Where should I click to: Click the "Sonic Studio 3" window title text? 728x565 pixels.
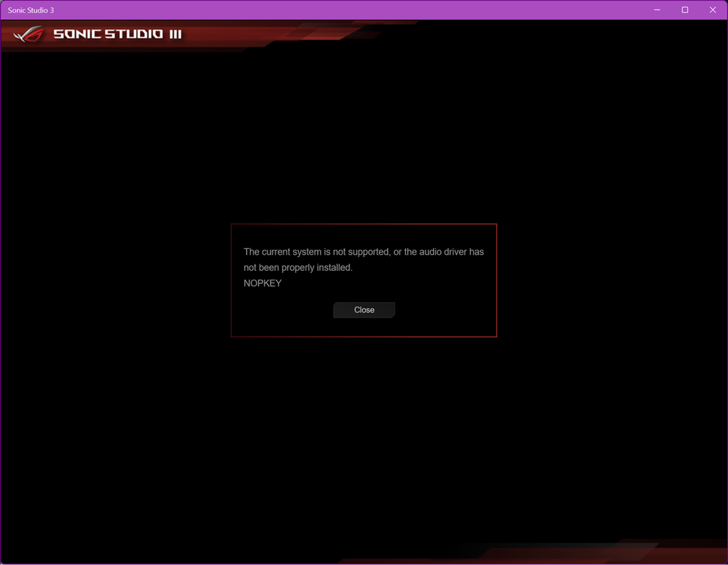pyautogui.click(x=31, y=10)
